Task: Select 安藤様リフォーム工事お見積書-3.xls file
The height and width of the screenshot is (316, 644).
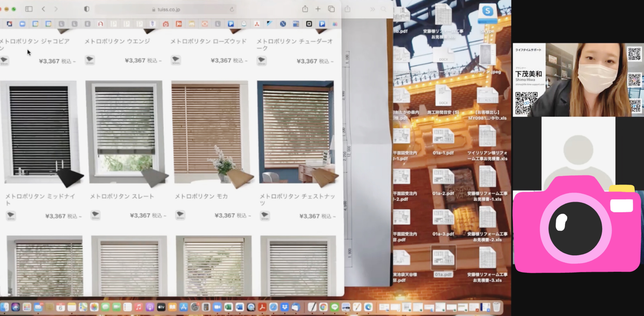Action: pos(487,265)
